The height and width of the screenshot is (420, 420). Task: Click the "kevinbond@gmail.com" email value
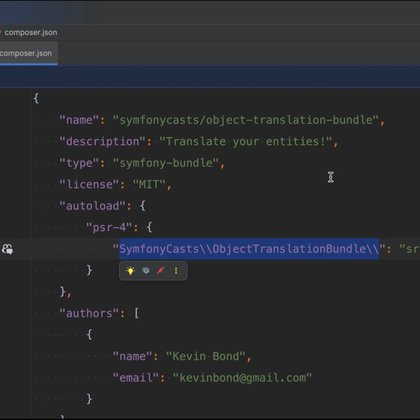click(242, 378)
